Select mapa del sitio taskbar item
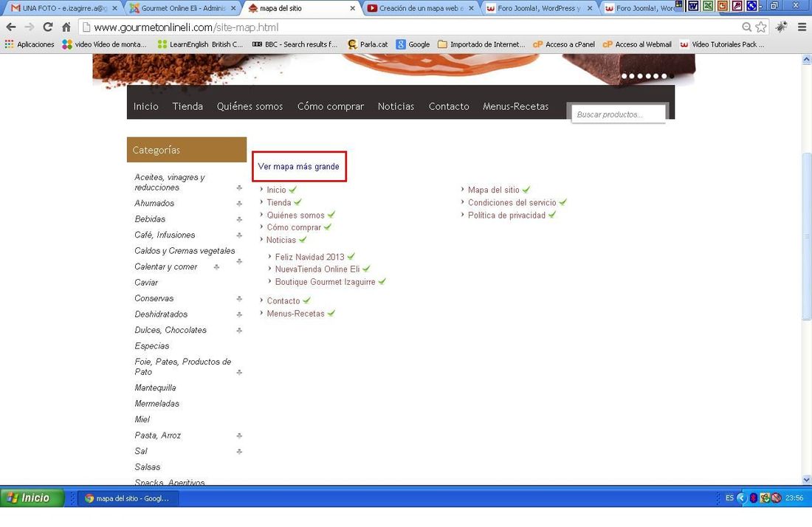This screenshot has height=527, width=812. pyautogui.click(x=128, y=498)
